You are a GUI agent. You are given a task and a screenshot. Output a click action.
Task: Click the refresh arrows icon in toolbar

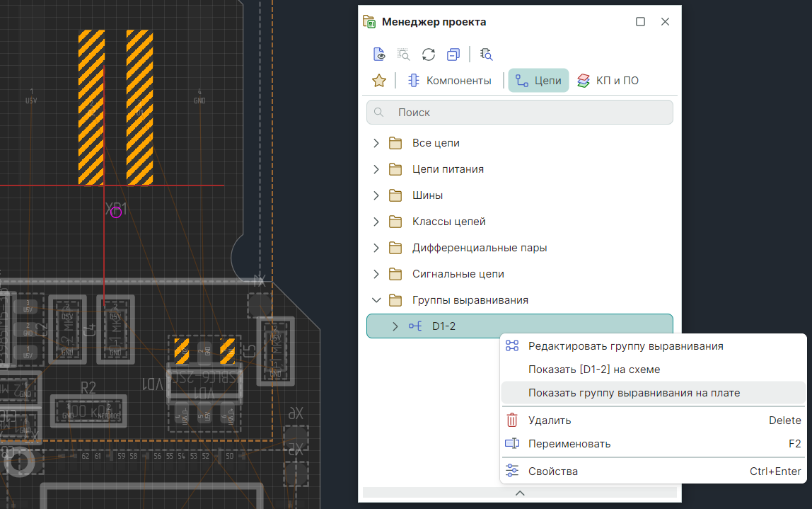click(x=428, y=55)
